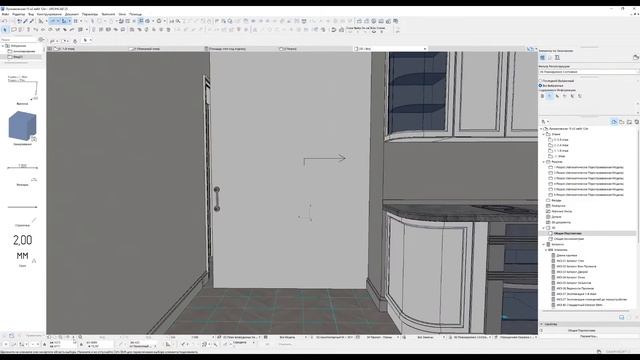Viewport: 640px width, 360px height.
Task: Open the Окно menu
Action: pos(122,14)
